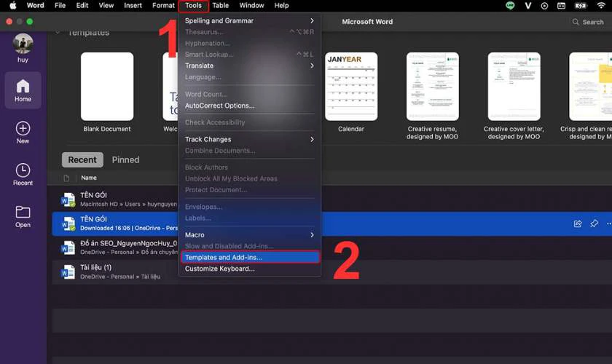The width and height of the screenshot is (612, 364).
Task: Click the Search field in title bar
Action: coord(589,22)
